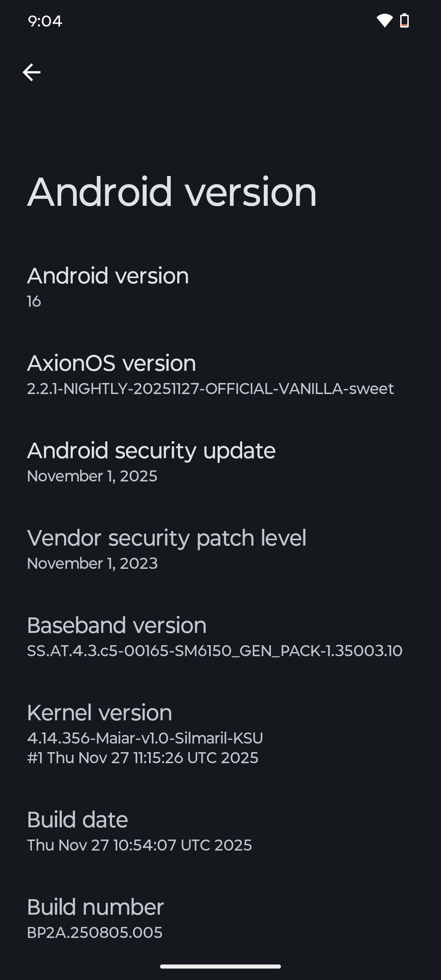Tap the SS.AT.4.3.c5 baseband string

click(x=214, y=651)
